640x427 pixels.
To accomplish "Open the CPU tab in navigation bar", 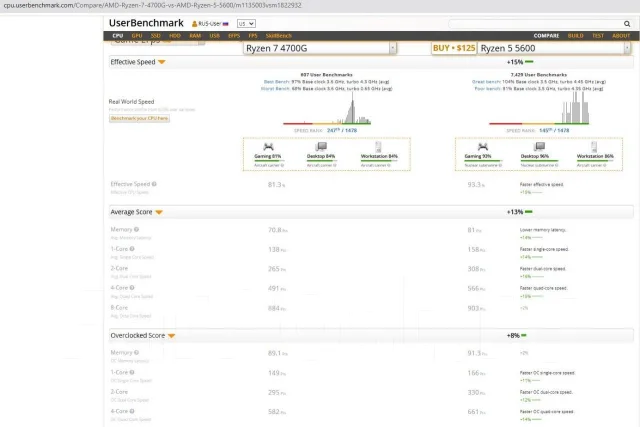I will point(118,36).
